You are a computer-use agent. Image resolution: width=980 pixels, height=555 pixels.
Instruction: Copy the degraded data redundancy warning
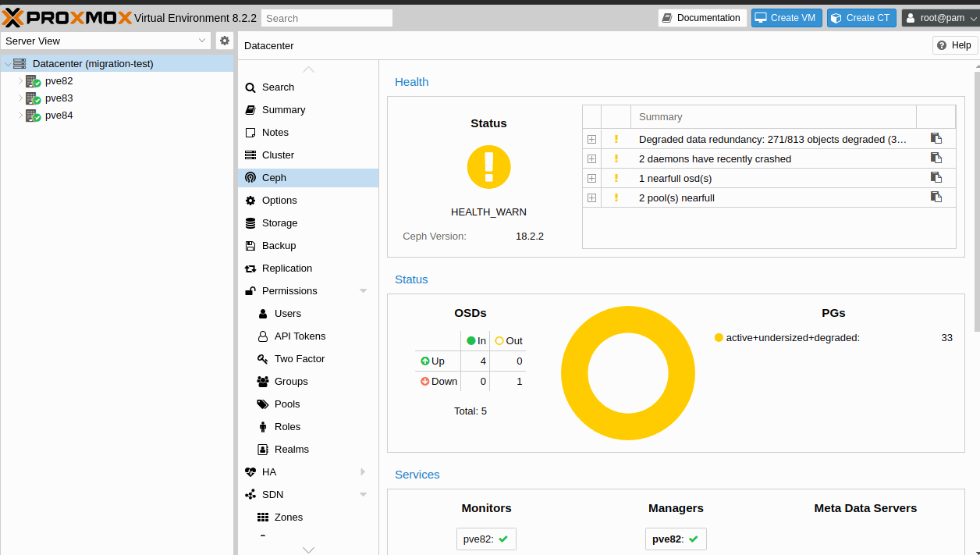click(936, 139)
